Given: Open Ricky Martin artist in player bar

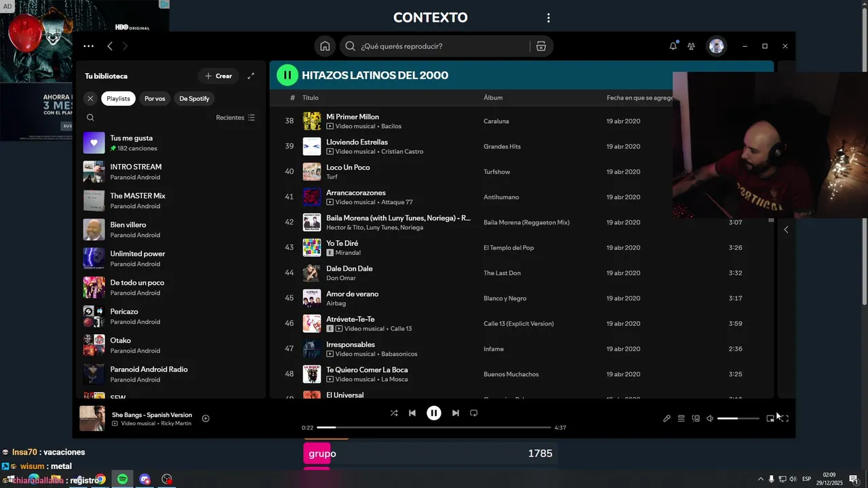Looking at the screenshot, I should 176,423.
